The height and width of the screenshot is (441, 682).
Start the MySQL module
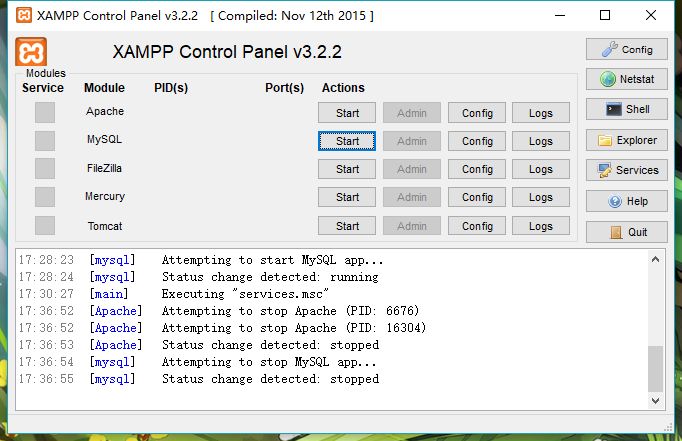click(347, 141)
